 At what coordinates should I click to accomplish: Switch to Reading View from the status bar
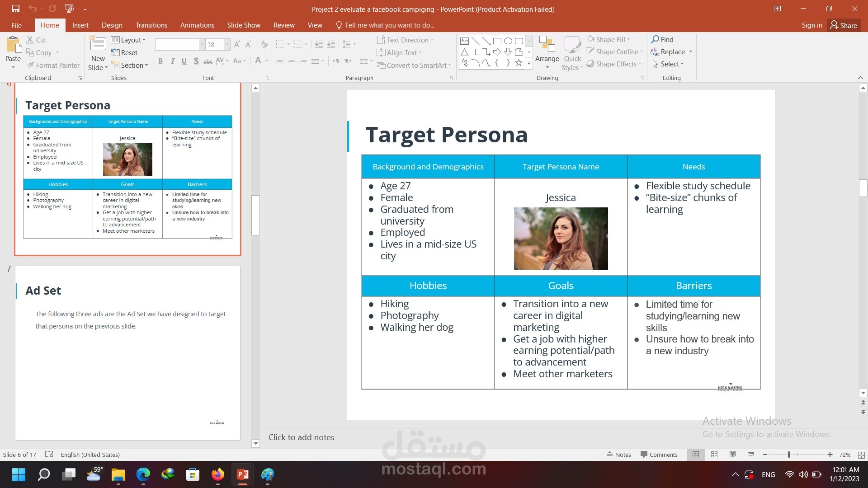coord(732,455)
